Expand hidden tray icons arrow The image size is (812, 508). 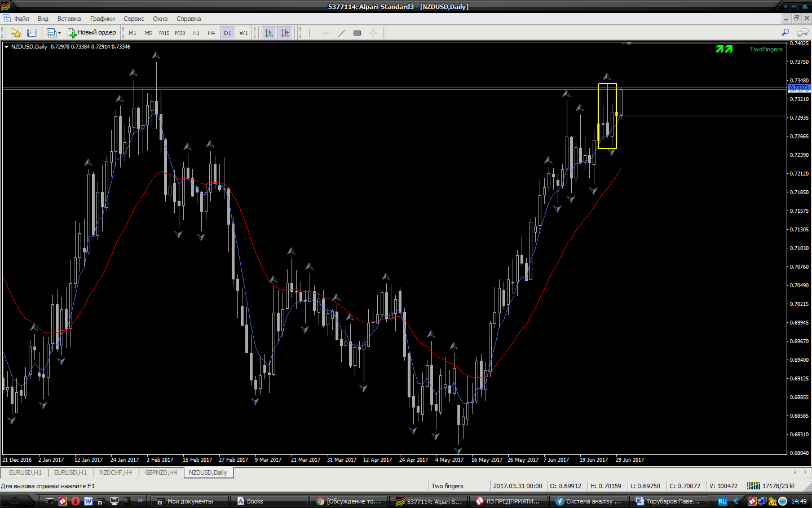point(736,501)
